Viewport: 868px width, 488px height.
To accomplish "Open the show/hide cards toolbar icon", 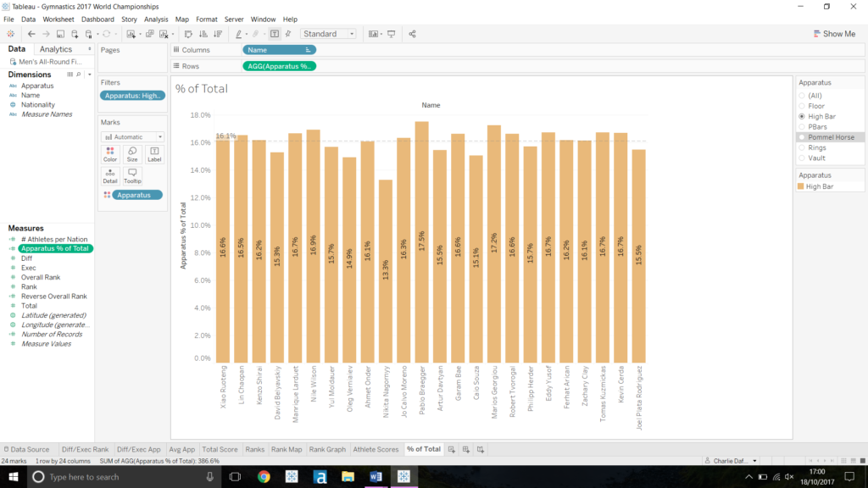I will point(374,34).
